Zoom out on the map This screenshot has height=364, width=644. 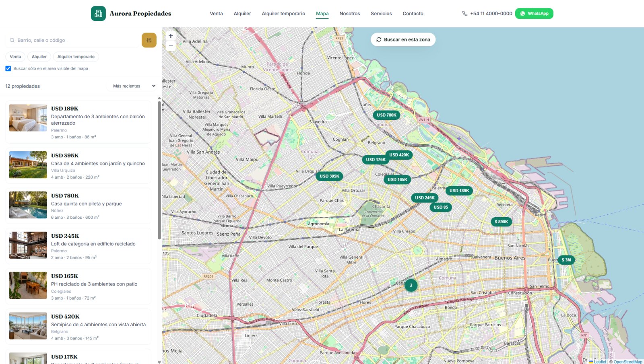(171, 46)
